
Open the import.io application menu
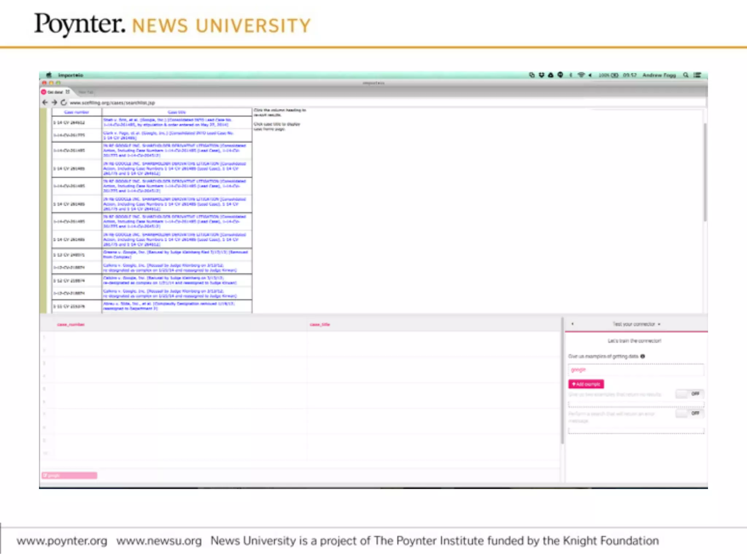point(71,75)
